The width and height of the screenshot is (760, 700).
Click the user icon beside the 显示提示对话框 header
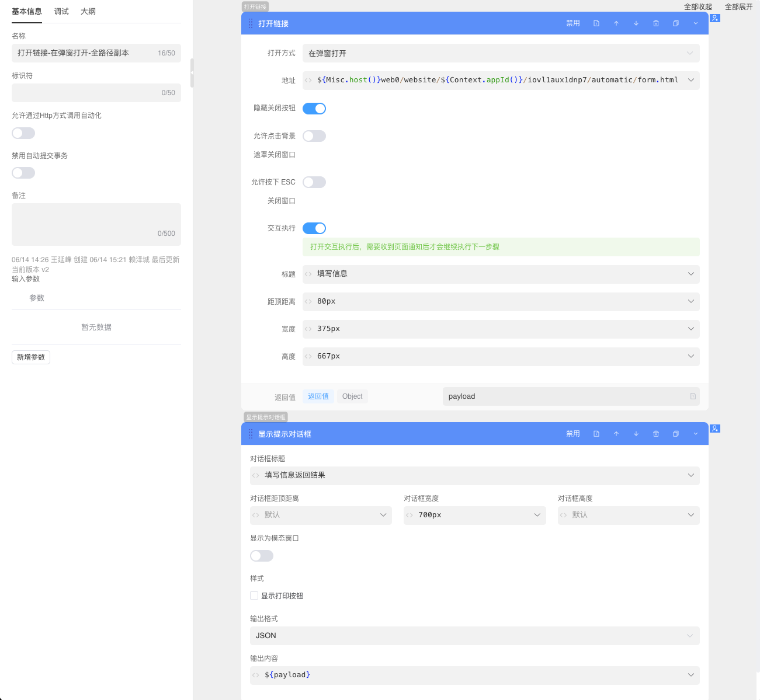point(715,429)
